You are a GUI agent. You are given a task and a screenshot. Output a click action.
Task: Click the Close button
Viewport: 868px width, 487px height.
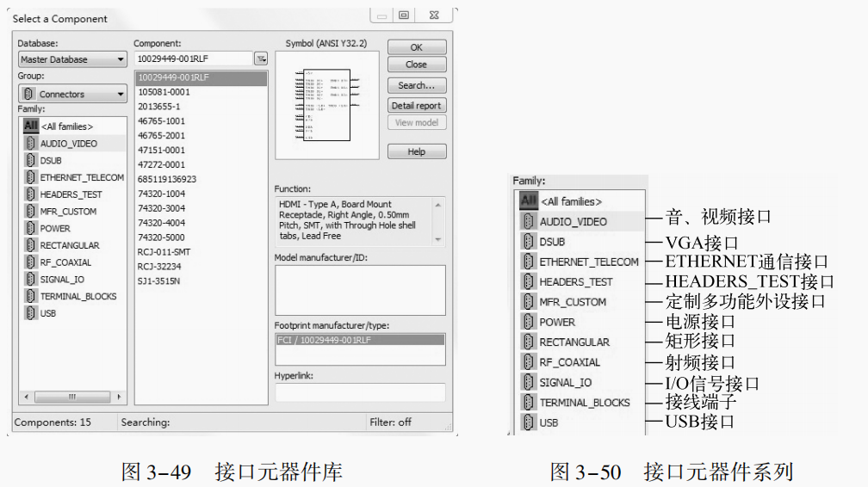pos(416,65)
